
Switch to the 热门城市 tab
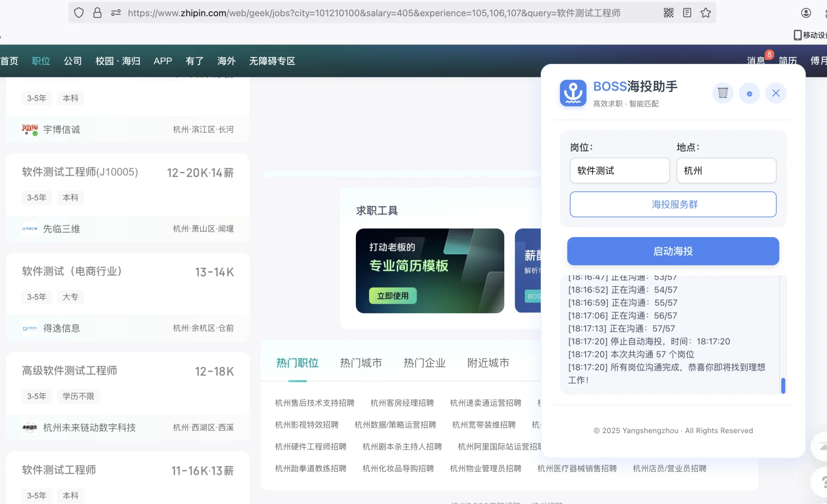361,363
